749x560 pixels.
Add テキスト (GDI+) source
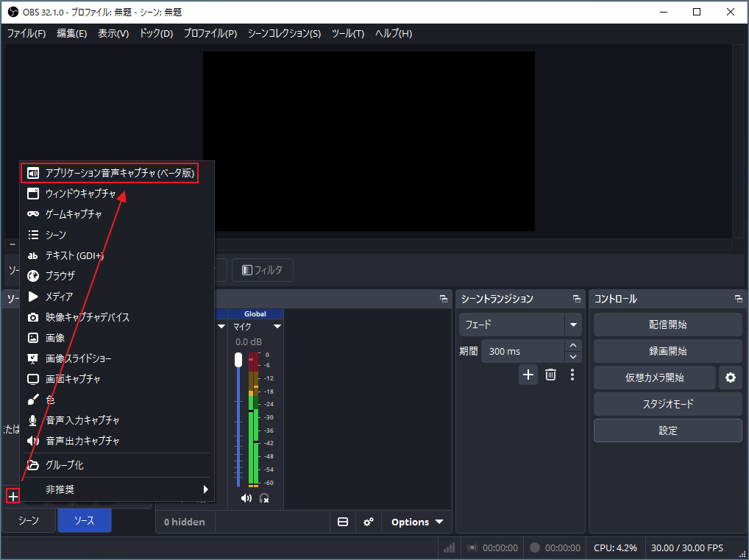click(117, 255)
